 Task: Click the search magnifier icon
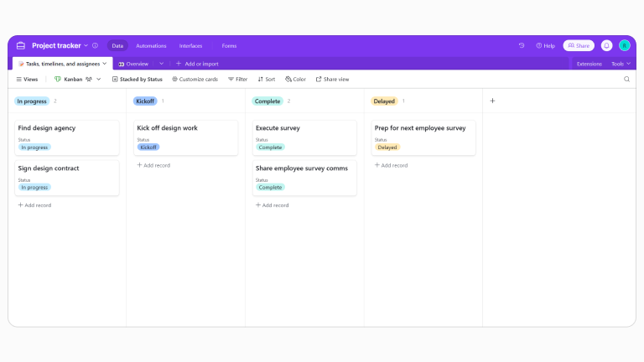(x=626, y=80)
